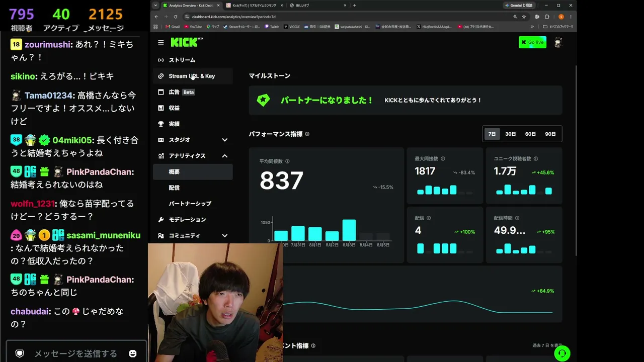The image size is (644, 362).
Task: Click info icon beside 最大同接数
Action: (443, 159)
